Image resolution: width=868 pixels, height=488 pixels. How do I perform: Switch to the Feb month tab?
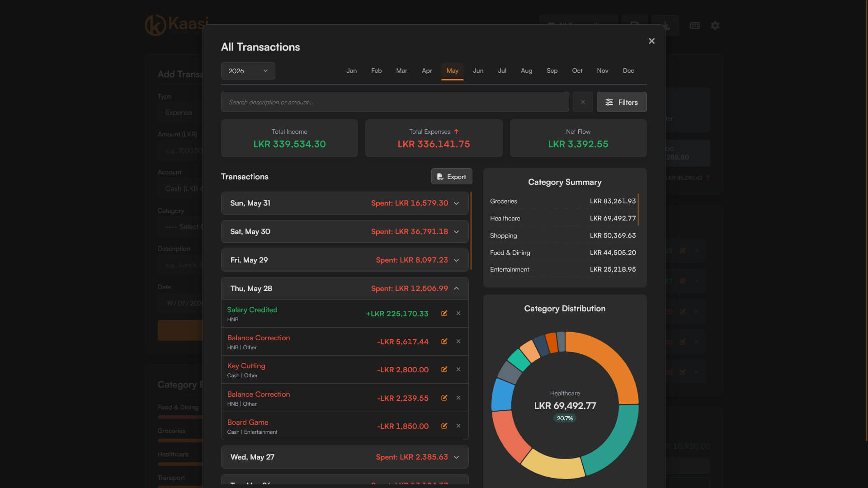376,71
